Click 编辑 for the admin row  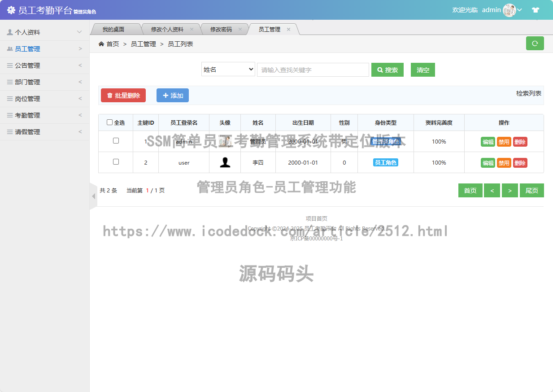[488, 142]
